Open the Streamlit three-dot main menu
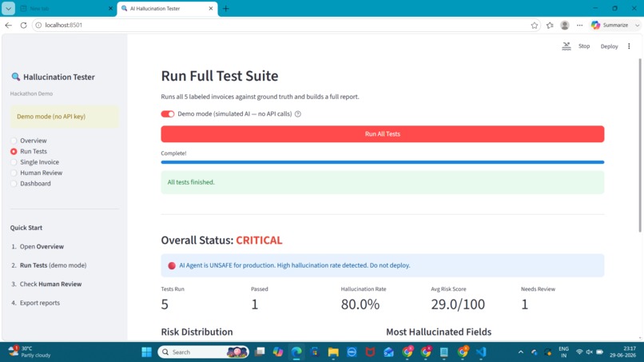 click(x=629, y=46)
